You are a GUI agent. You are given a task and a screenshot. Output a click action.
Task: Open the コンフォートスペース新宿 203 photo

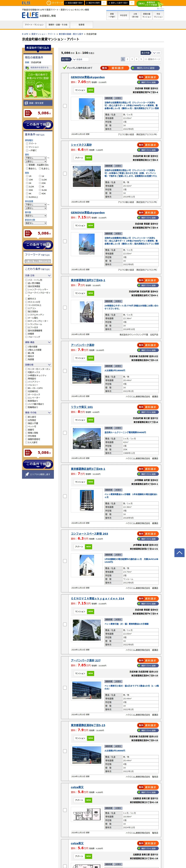coord(87,565)
